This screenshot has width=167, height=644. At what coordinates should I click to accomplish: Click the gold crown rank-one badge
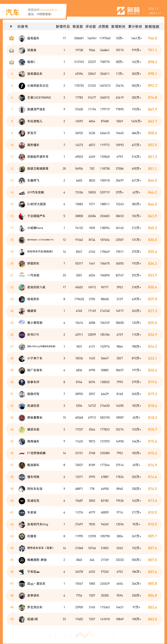(11, 38)
